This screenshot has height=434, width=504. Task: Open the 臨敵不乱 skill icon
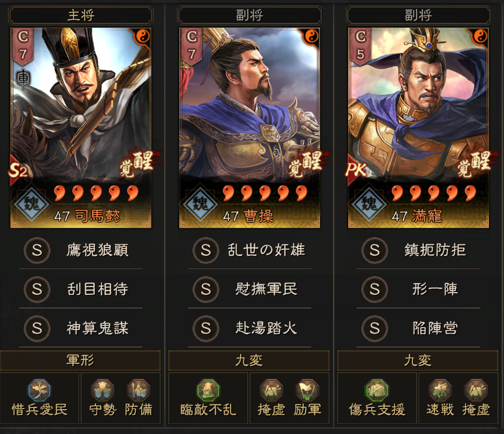coord(208,390)
